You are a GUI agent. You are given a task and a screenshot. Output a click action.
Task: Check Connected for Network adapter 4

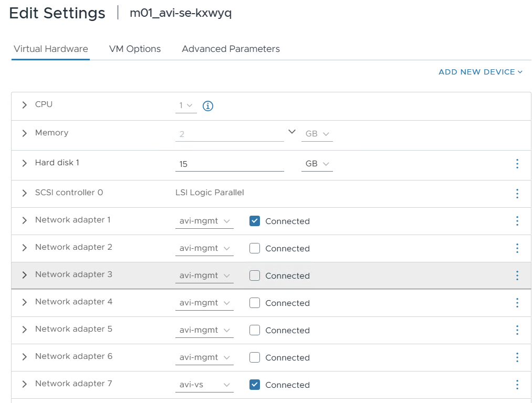255,303
